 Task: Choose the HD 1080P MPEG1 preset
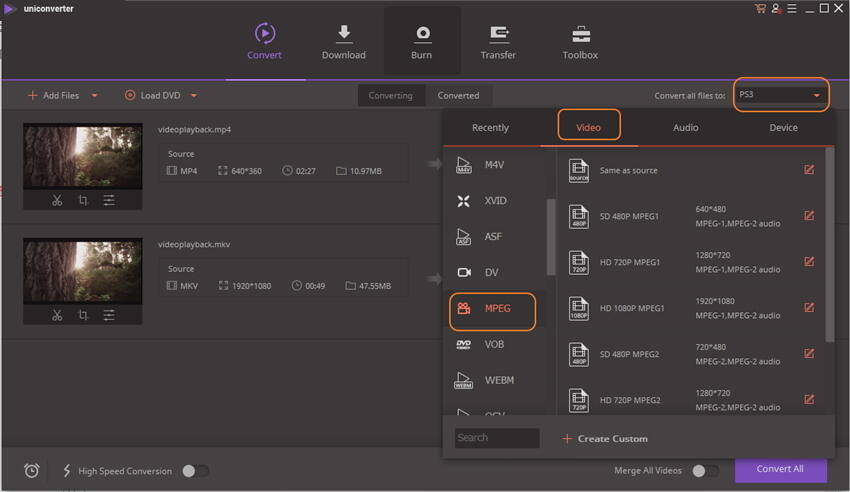tap(691, 308)
